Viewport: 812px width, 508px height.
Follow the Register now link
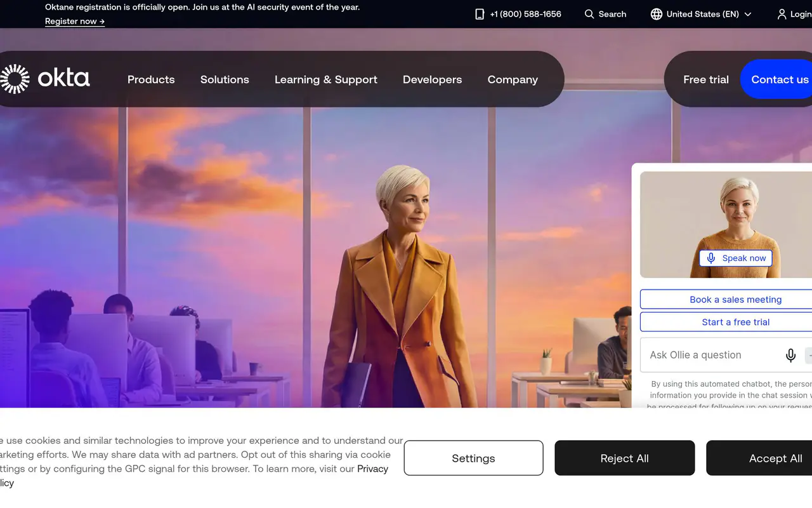click(75, 22)
